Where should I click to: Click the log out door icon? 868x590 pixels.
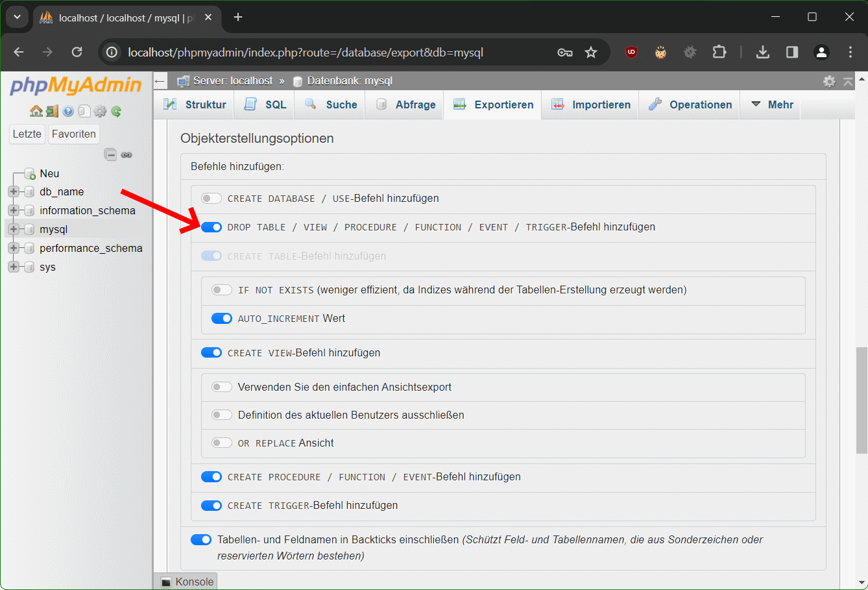point(52,112)
